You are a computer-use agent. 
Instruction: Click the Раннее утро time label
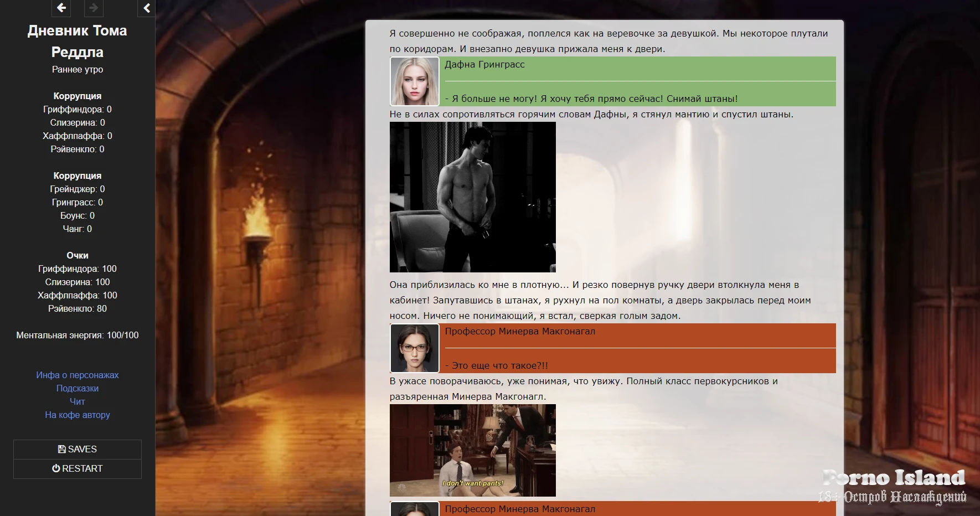[x=78, y=69]
